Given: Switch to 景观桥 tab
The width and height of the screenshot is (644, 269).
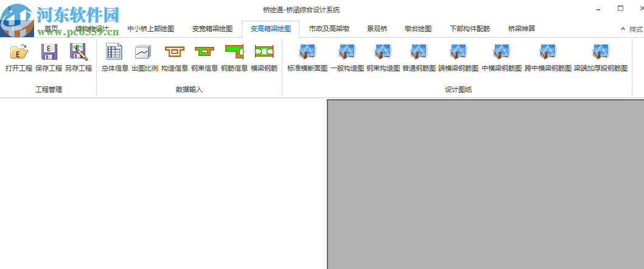Looking at the screenshot, I should (377, 29).
